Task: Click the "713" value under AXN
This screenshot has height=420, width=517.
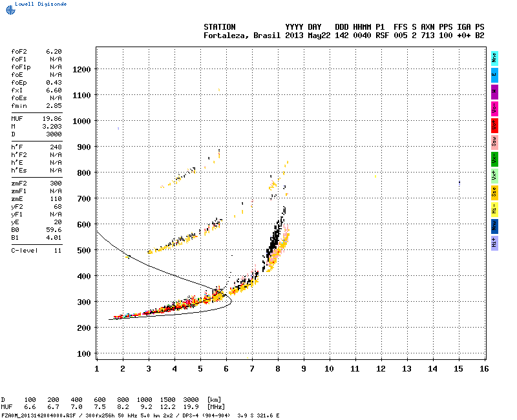Action: coord(428,36)
